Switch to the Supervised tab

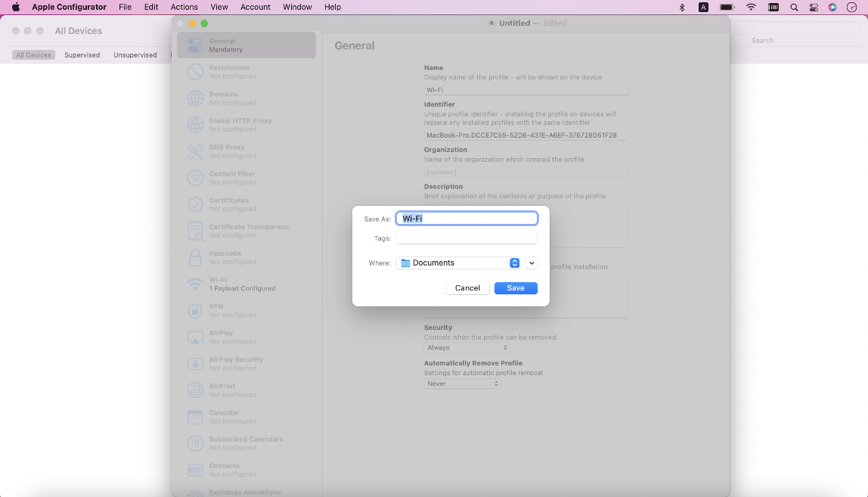(x=82, y=55)
